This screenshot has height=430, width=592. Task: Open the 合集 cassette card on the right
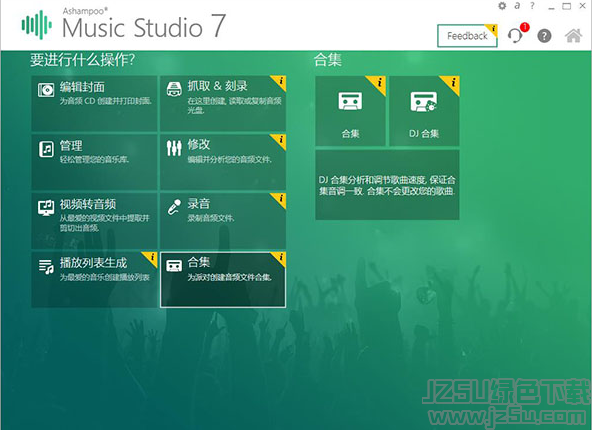(350, 111)
